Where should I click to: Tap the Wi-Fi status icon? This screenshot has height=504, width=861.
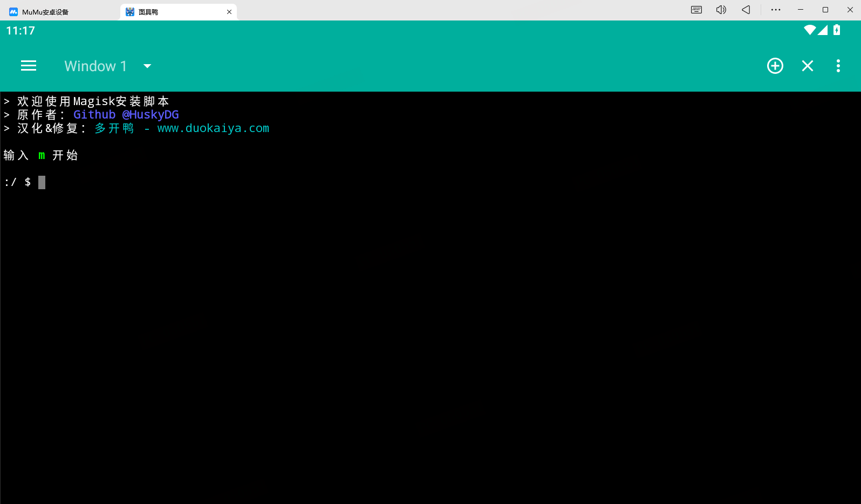tap(809, 30)
